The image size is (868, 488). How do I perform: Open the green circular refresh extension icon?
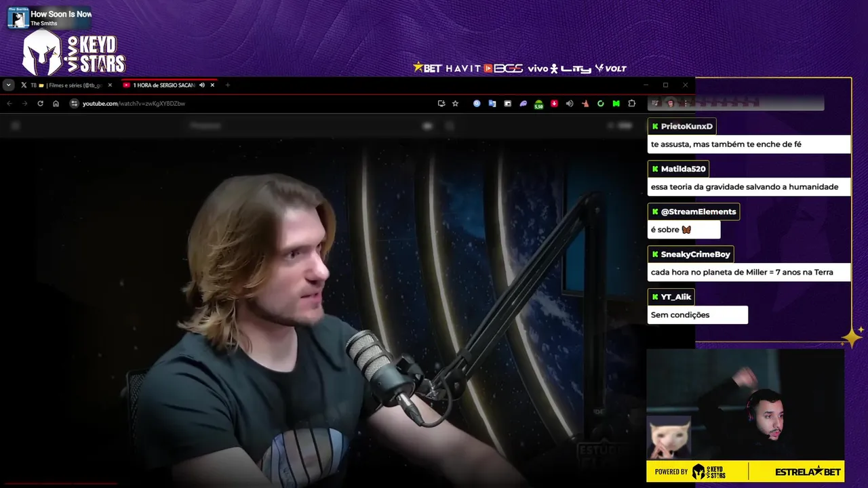point(601,104)
